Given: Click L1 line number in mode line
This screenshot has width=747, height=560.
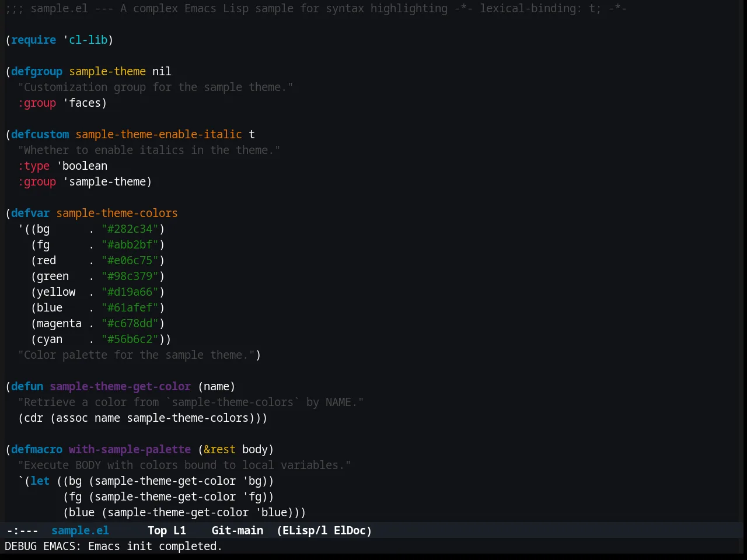Looking at the screenshot, I should pyautogui.click(x=180, y=530).
